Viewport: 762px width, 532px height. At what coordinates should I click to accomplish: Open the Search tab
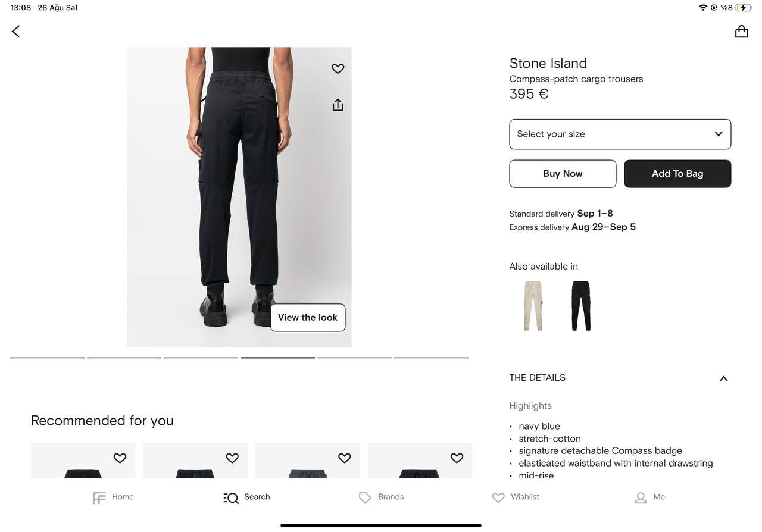(x=247, y=497)
